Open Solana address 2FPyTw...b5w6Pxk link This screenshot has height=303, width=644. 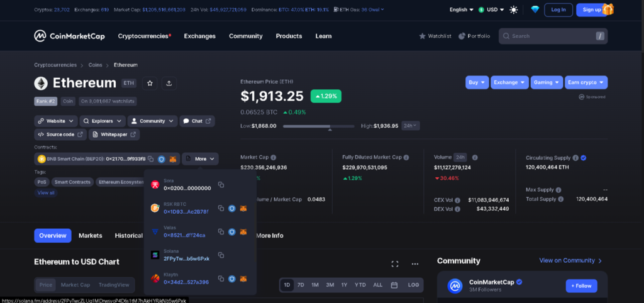click(186, 258)
